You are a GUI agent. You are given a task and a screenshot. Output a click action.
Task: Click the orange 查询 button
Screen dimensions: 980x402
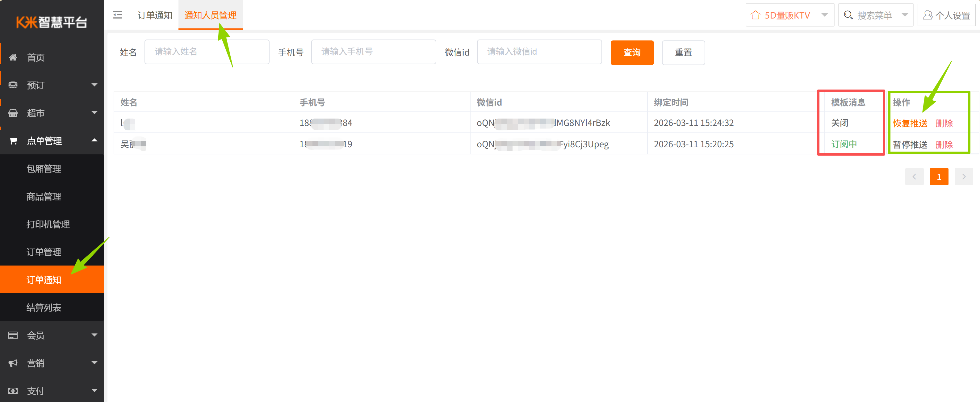[x=632, y=52]
